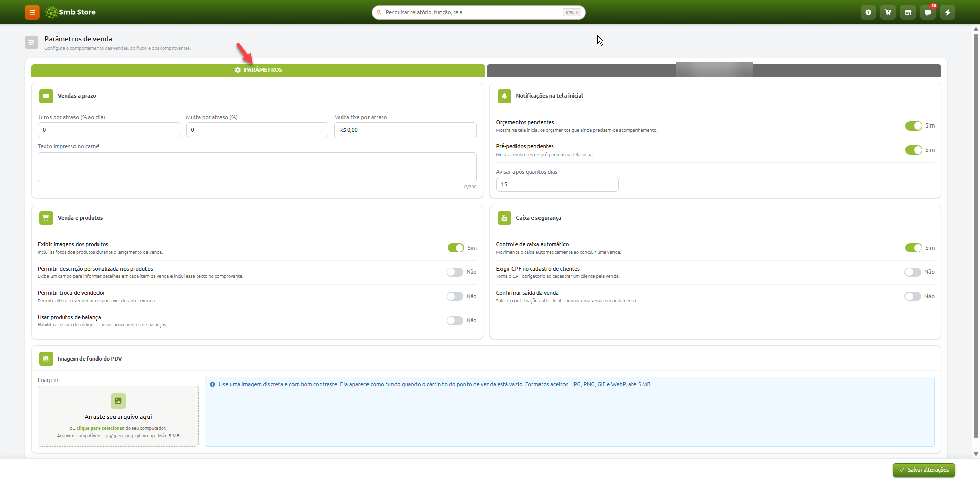980x482 pixels.
Task: Click Multa fixa por atraso field
Action: 405,130
